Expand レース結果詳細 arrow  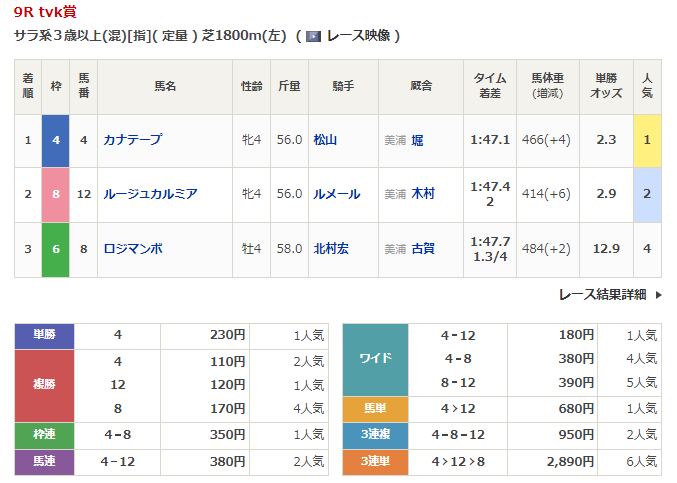point(658,295)
